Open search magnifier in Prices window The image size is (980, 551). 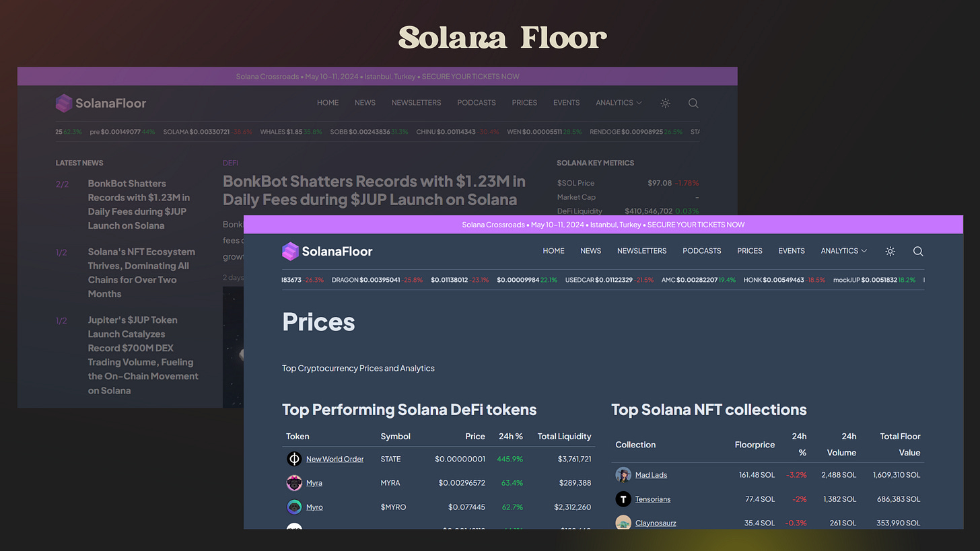point(918,251)
